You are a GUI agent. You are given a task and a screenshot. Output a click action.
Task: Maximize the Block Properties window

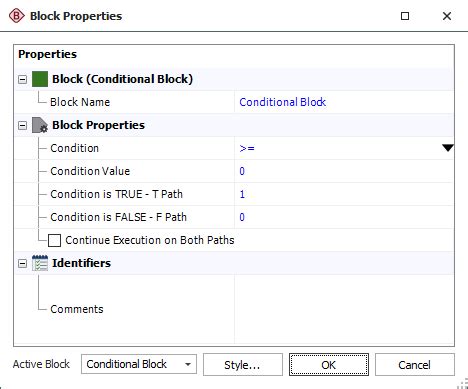coord(405,16)
